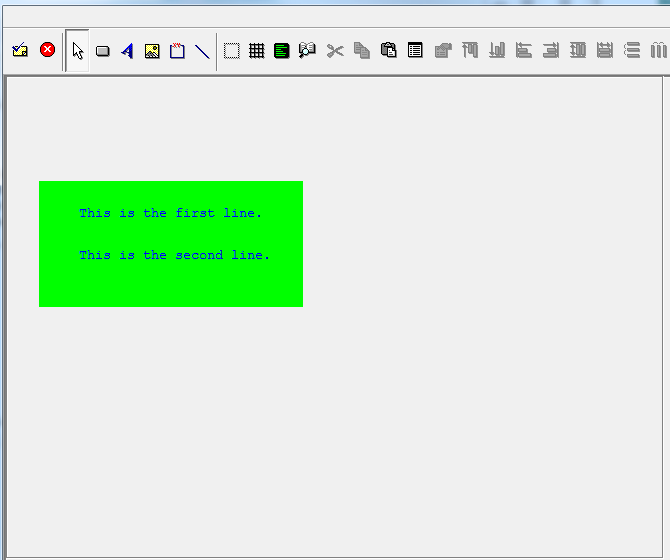
Task: Select the diagonal line tool
Action: pos(202,51)
